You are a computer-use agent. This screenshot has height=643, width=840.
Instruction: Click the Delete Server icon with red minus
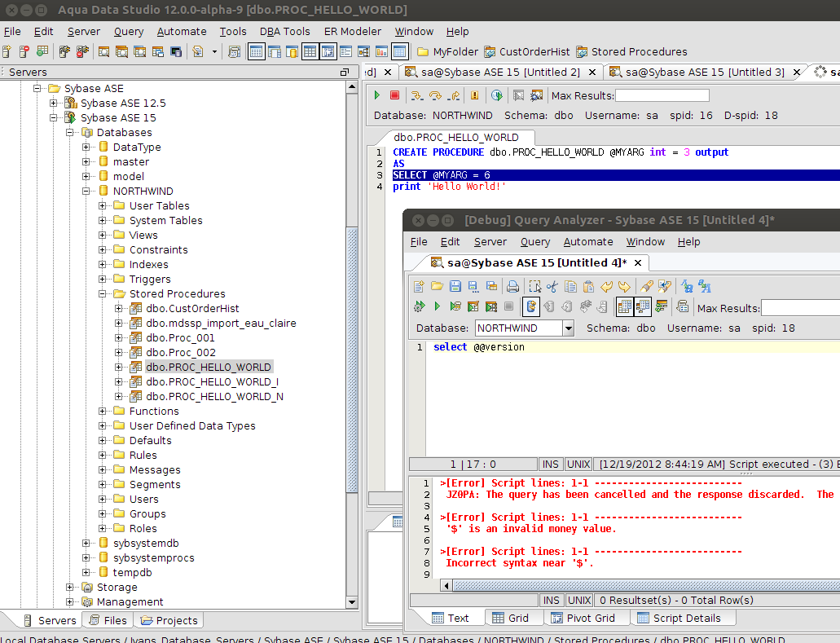pyautogui.click(x=24, y=51)
